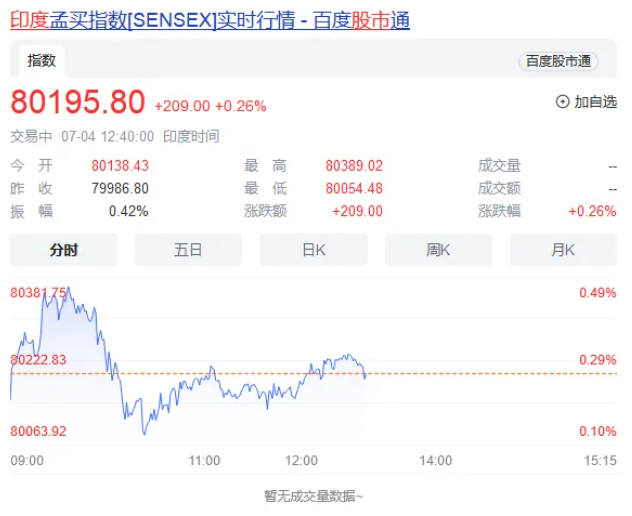Click the 交易中 status label
Viewport: 632px width, 516px height.
[31, 136]
